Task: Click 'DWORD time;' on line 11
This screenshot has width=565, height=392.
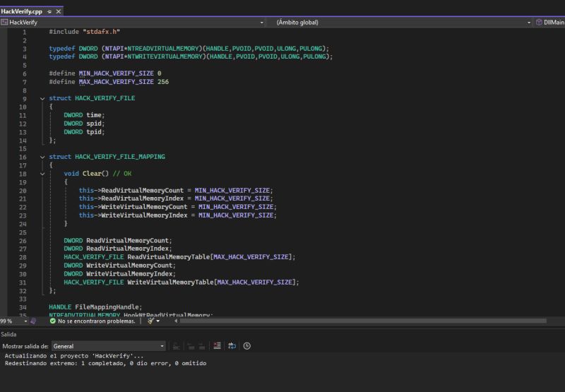Action: tap(84, 115)
